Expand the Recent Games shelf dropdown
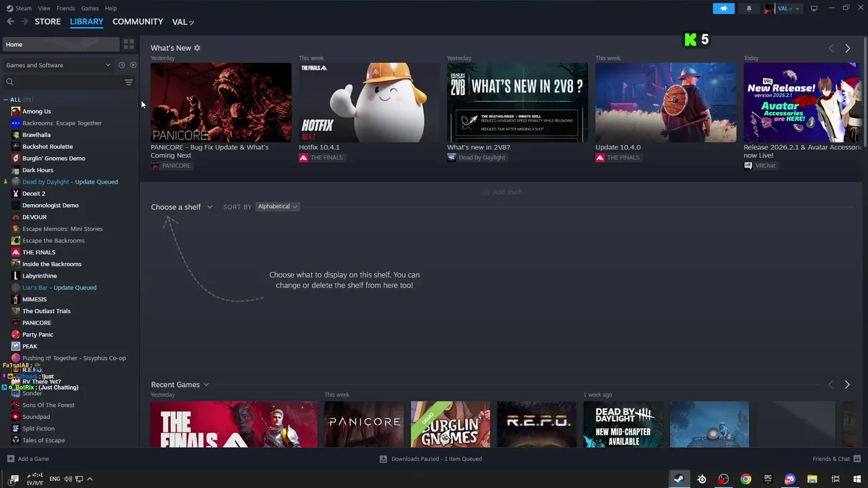This screenshot has width=868, height=488. [x=180, y=384]
